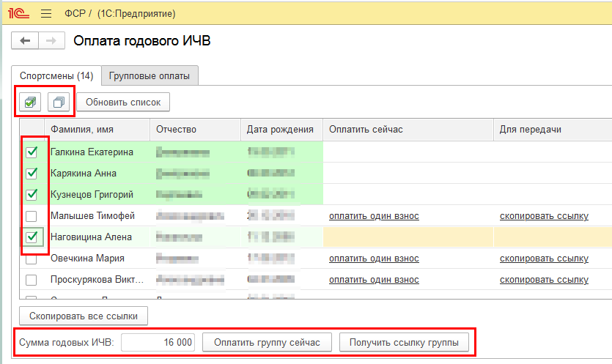Uncheck all athletes with clear-all icon

tap(59, 102)
